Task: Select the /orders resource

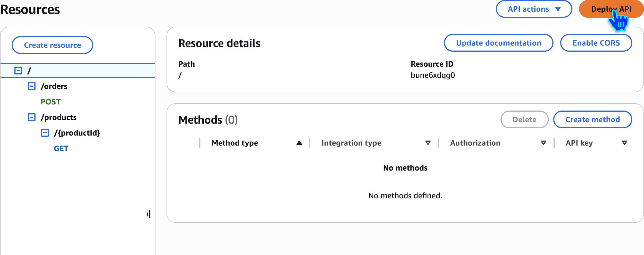Action: [54, 86]
